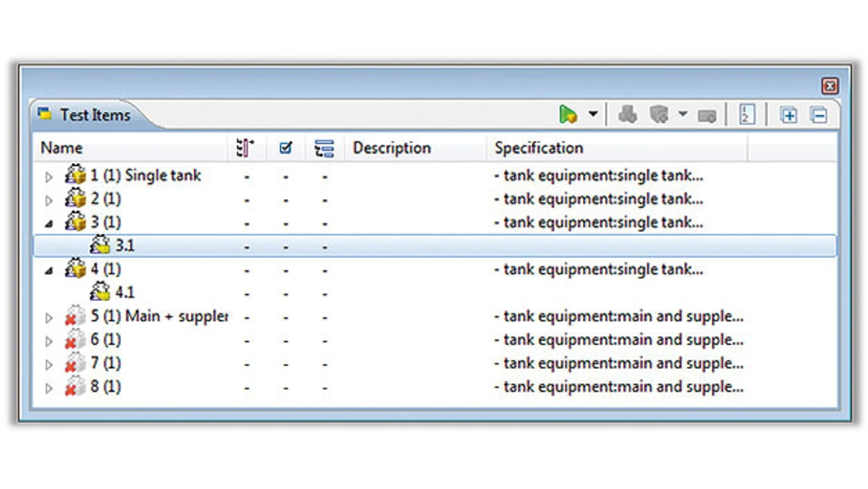Expand test item 5 (1) Main + supplement
Image resolution: width=868 pixels, height=489 pixels.
(49, 317)
